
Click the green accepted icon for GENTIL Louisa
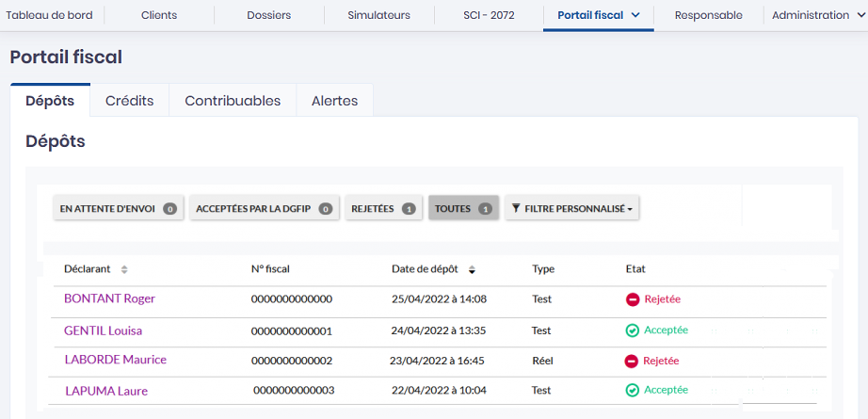tap(633, 330)
